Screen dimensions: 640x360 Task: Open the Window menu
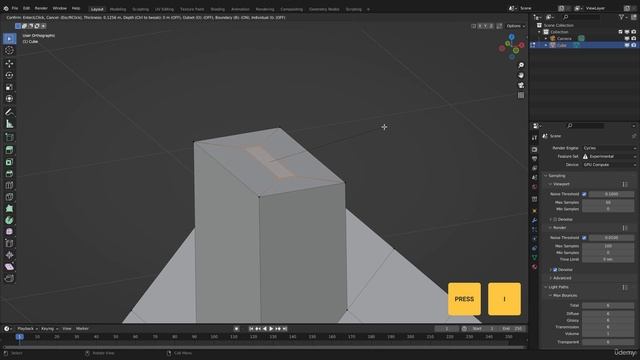[60, 8]
